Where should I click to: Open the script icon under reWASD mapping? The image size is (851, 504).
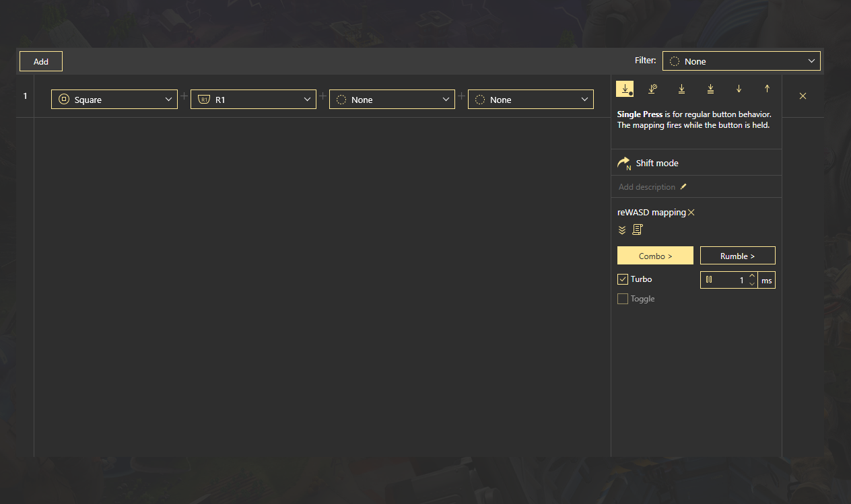638,230
